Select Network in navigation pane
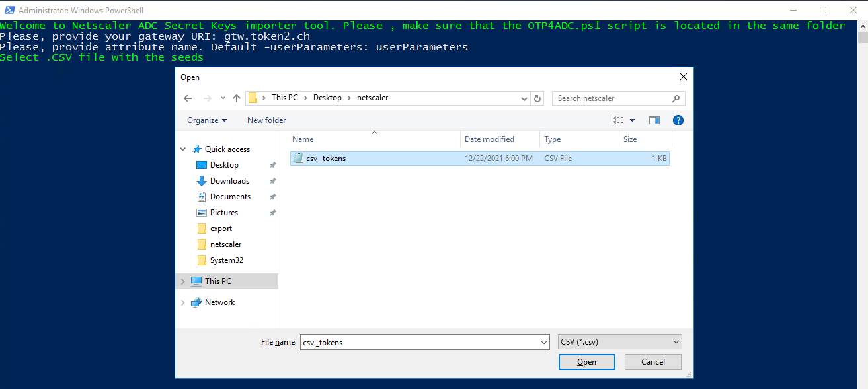 tap(219, 302)
